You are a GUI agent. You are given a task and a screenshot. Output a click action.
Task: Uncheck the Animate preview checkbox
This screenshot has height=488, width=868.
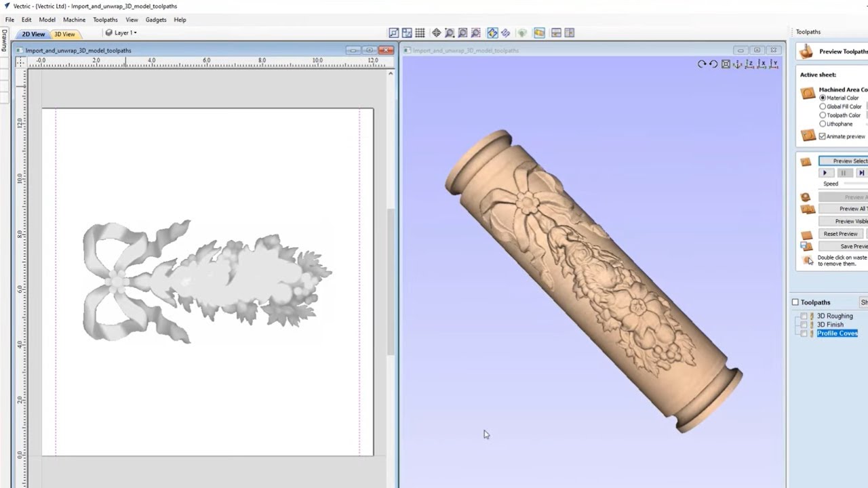pyautogui.click(x=823, y=136)
